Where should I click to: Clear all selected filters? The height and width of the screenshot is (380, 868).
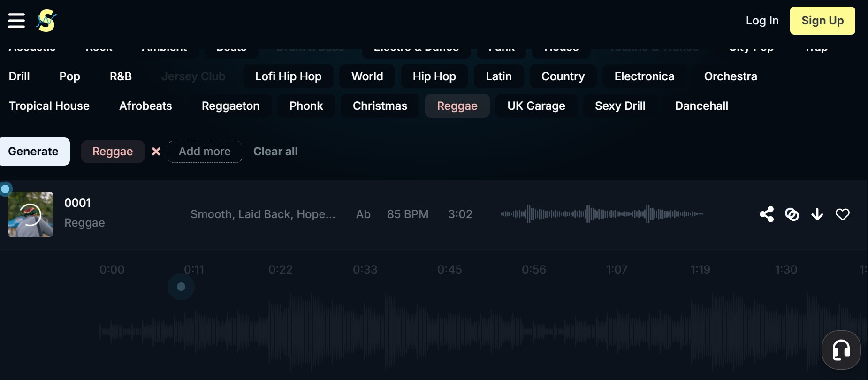pos(275,152)
